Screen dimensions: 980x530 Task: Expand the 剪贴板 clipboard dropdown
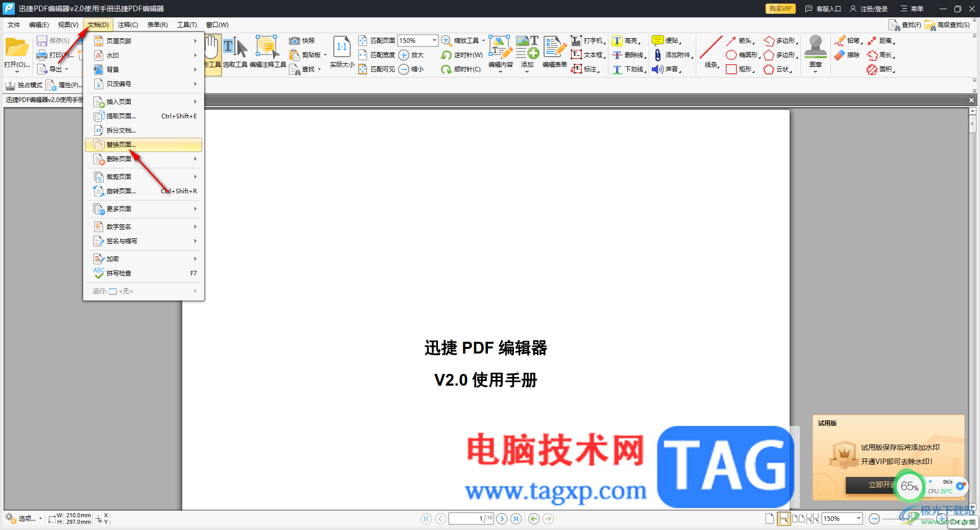pyautogui.click(x=325, y=55)
